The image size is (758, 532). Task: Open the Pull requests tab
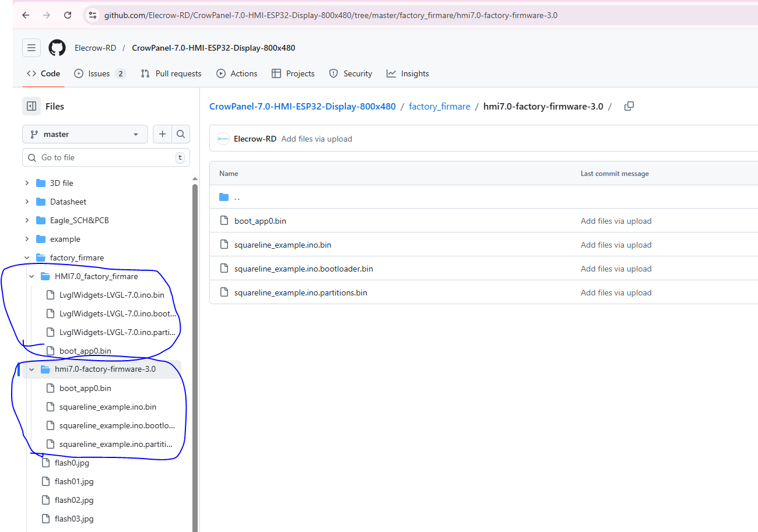coord(171,73)
